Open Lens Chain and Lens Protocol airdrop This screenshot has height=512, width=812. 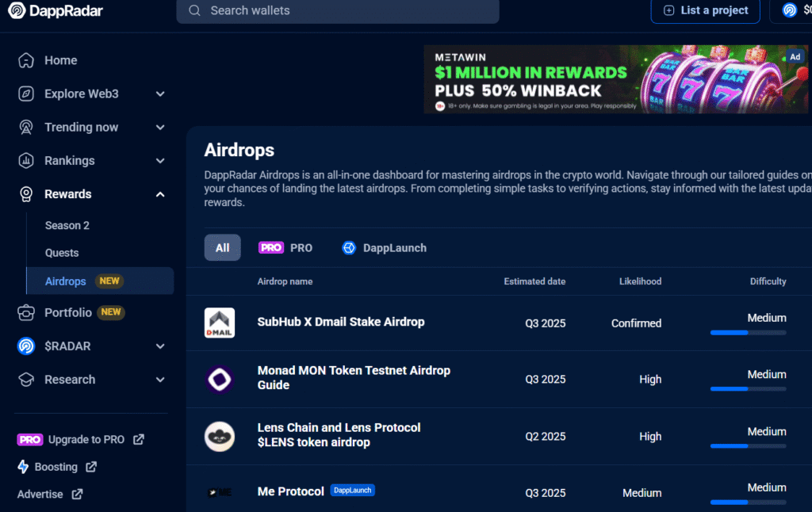click(x=339, y=435)
